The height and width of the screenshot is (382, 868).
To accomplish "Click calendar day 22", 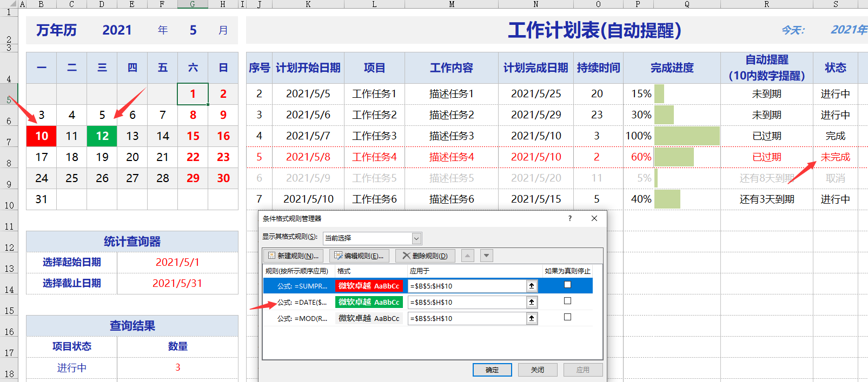I will point(193,157).
